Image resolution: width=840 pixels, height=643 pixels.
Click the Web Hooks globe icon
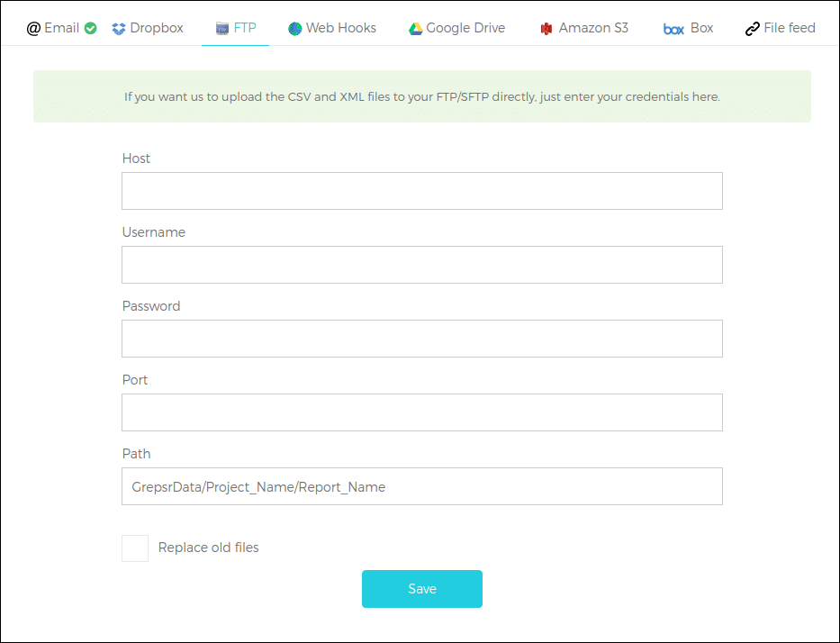(x=294, y=29)
